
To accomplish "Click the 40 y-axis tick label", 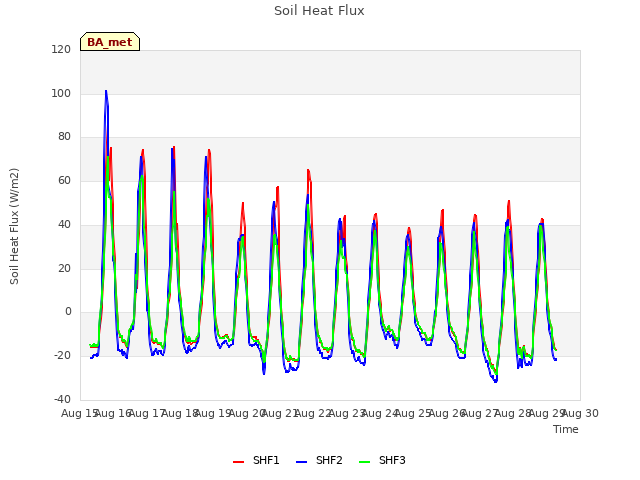I will (x=64, y=224).
